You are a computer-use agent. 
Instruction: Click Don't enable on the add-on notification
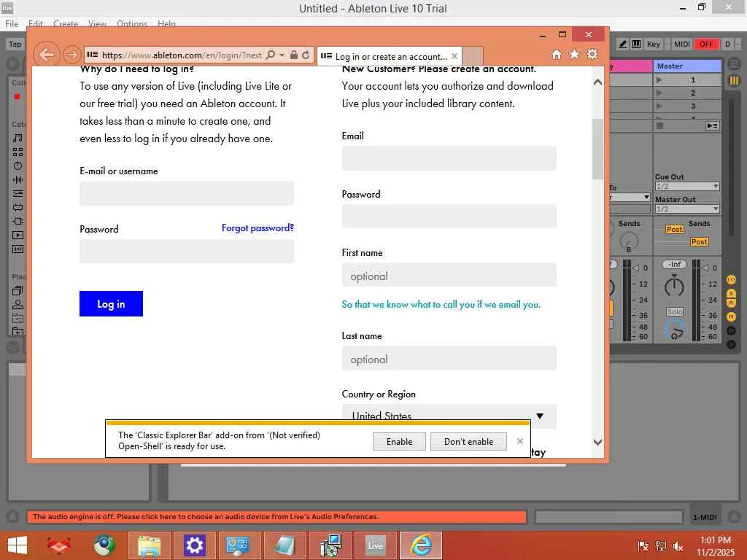(x=468, y=441)
